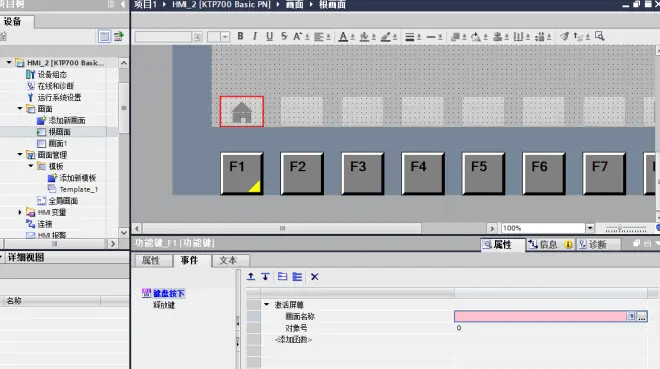The image size is (660, 369).
Task: Click the font color A icon
Action: (343, 37)
